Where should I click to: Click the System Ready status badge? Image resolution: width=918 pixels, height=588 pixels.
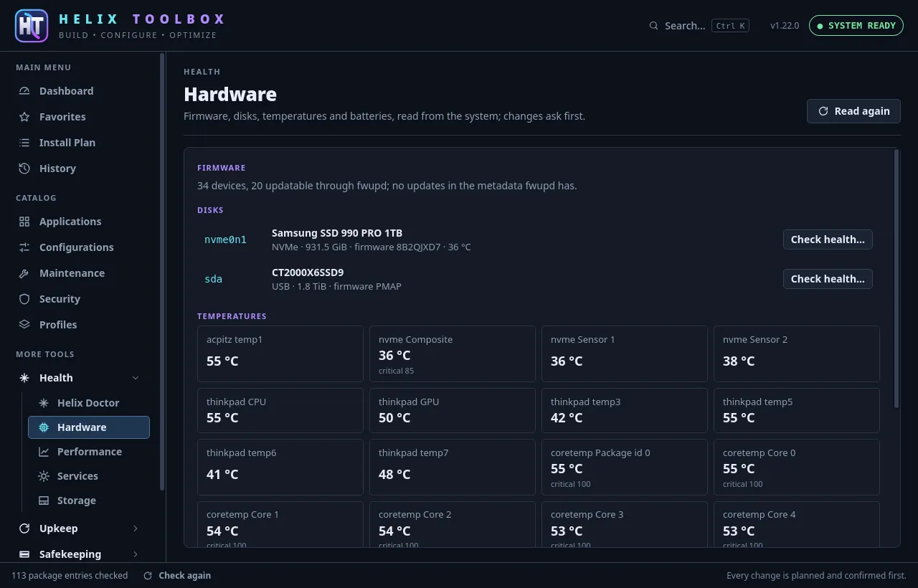click(x=856, y=26)
